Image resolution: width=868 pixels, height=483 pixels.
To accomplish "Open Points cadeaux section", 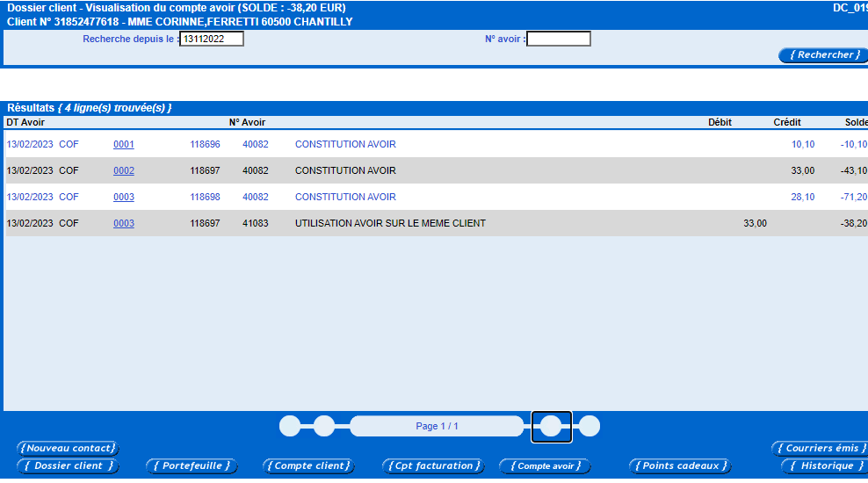I will (680, 465).
